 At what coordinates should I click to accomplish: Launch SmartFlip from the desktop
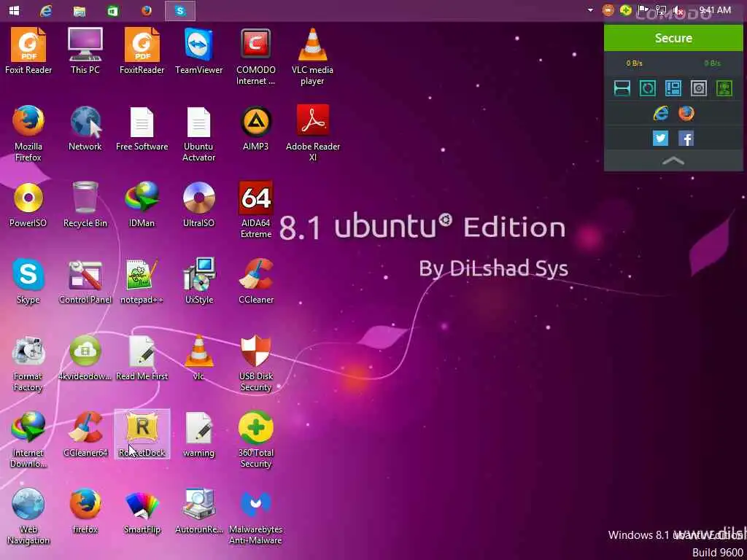pos(142,511)
